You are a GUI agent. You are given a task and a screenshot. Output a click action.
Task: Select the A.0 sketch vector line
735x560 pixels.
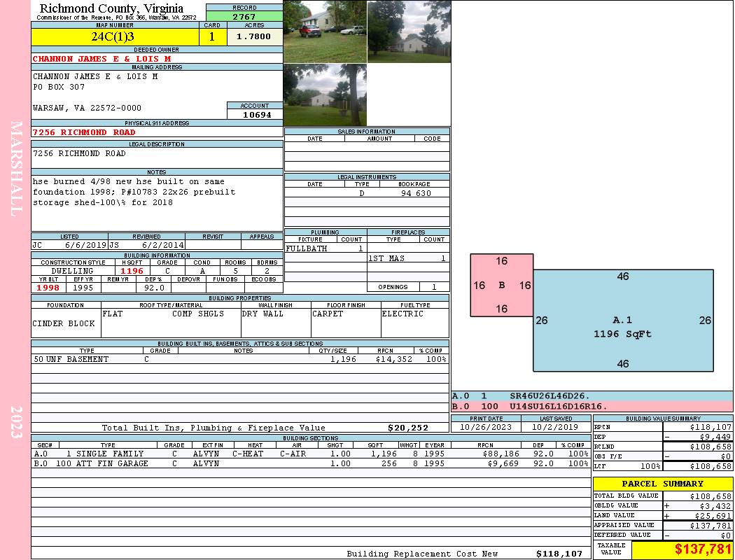(592, 396)
